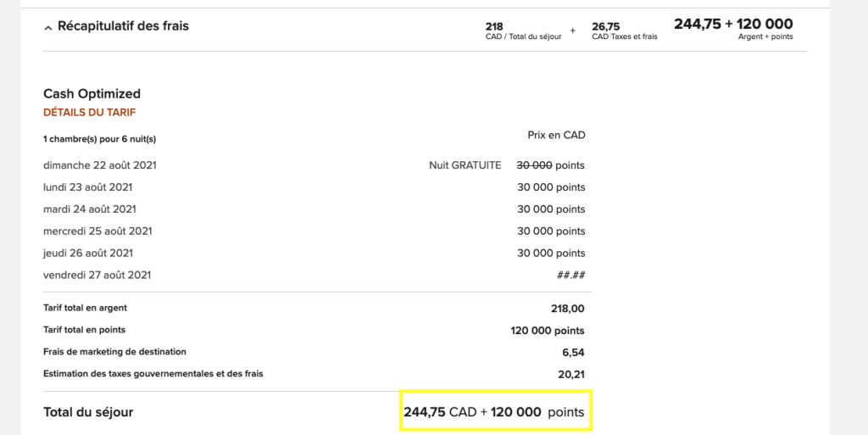Click the 120 000 points total value
This screenshot has height=435, width=868.
point(548,331)
